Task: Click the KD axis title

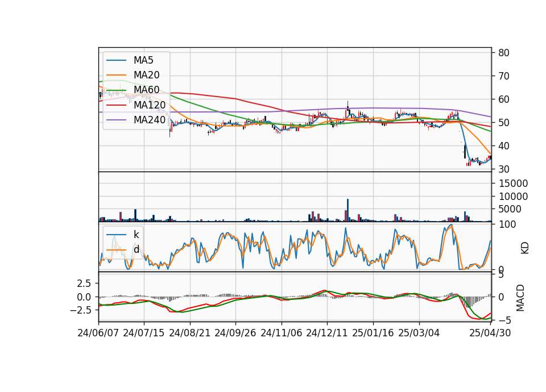Action: 525,248
